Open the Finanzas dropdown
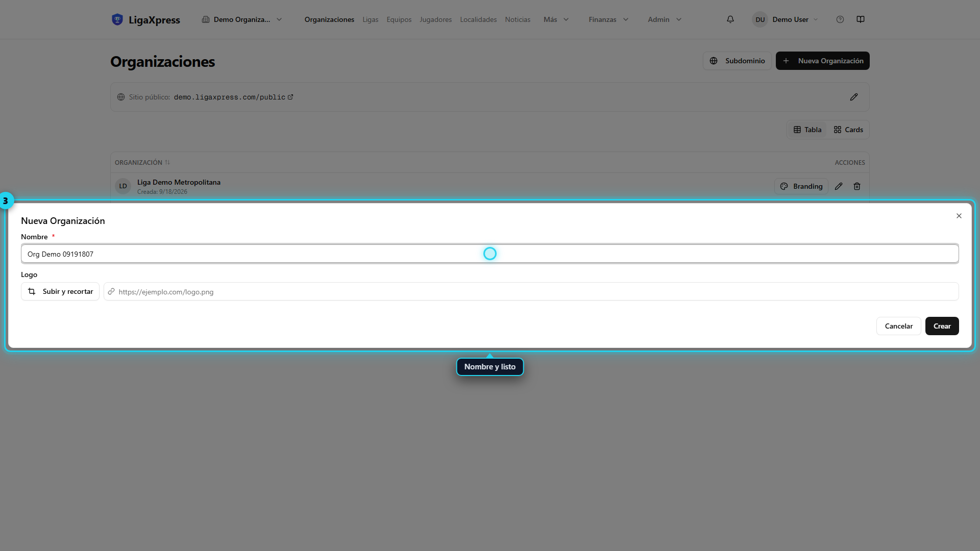 608,19
